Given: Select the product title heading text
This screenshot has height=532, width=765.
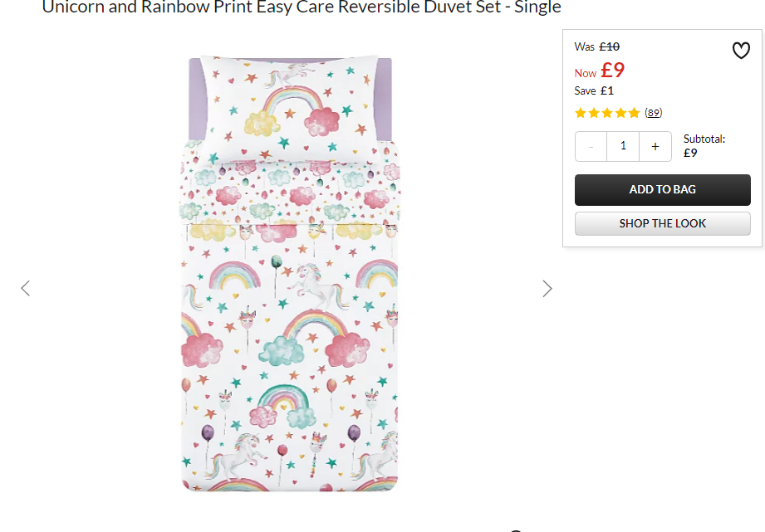Looking at the screenshot, I should (x=302, y=7).
